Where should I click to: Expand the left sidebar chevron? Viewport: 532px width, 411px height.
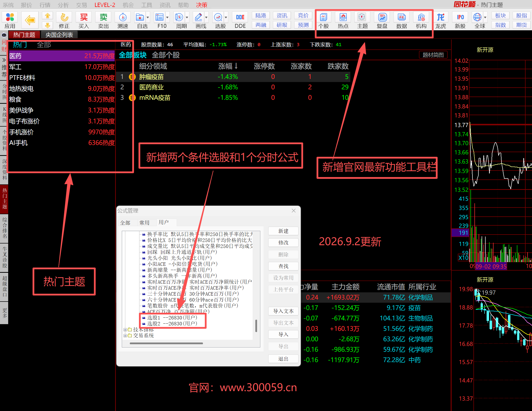coord(4,60)
